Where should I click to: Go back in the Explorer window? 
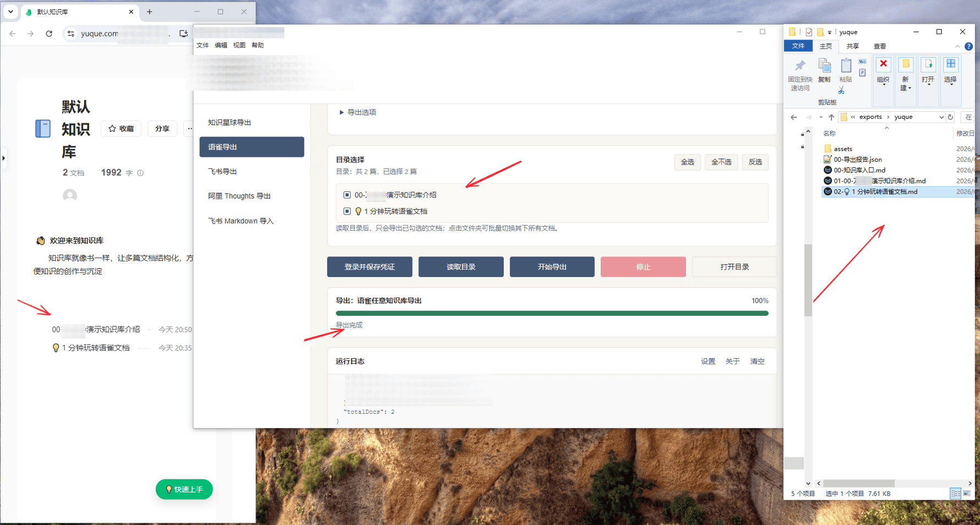tap(794, 117)
